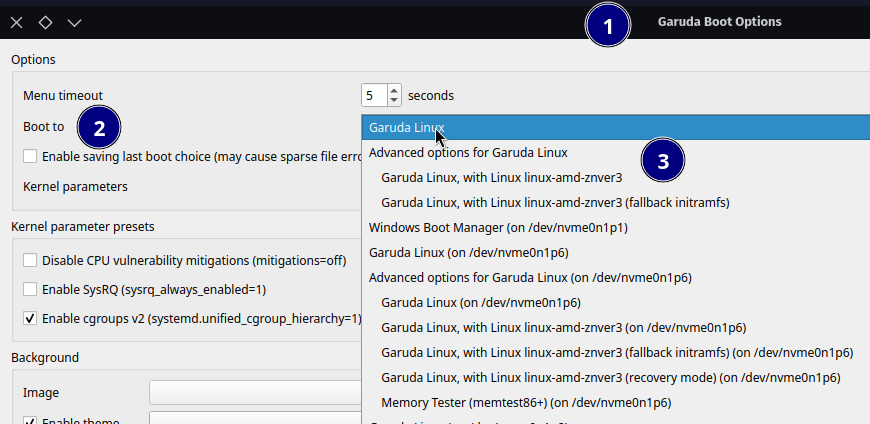
Task: Decrease menu timeout with down arrow
Action: [x=394, y=100]
